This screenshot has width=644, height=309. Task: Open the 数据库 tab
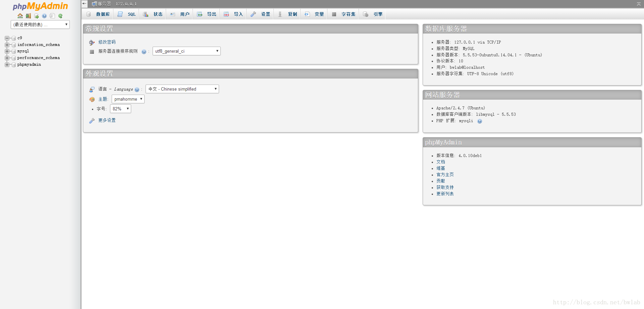(x=98, y=14)
